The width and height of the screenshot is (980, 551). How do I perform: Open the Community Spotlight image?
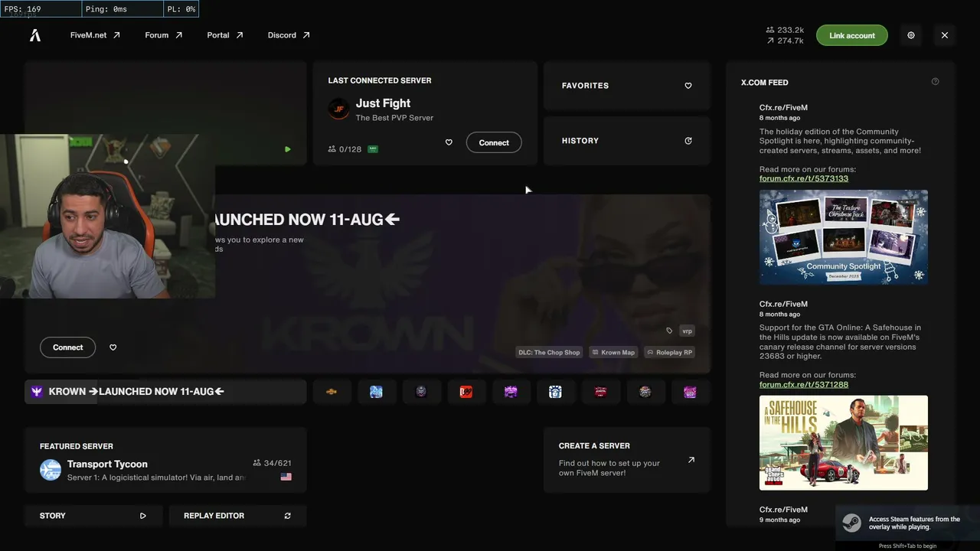pos(844,237)
